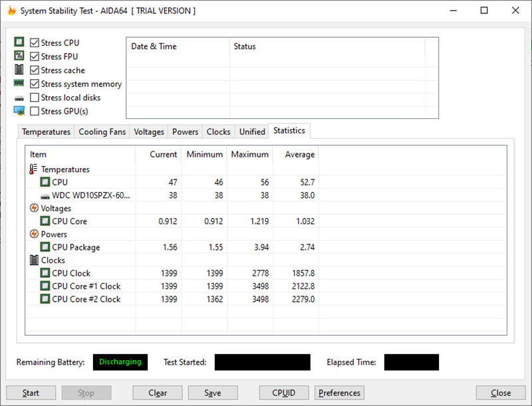Click the Status log column header
This screenshot has height=406, width=532.
pyautogui.click(x=327, y=47)
